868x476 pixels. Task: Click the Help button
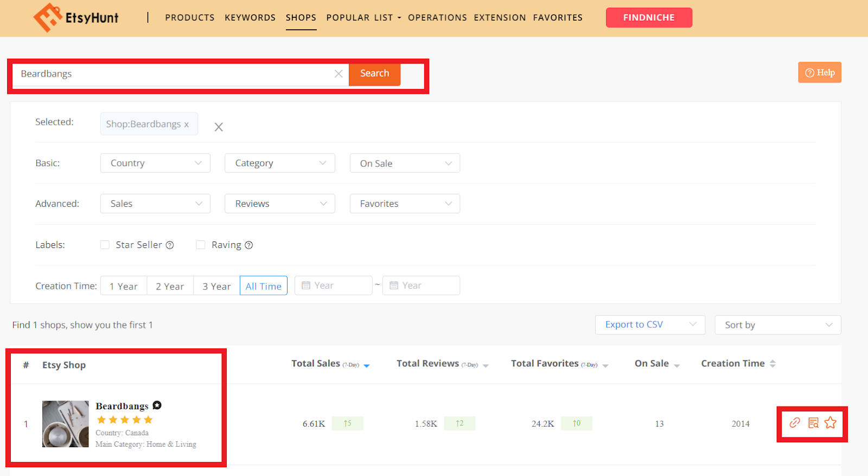[x=820, y=73]
